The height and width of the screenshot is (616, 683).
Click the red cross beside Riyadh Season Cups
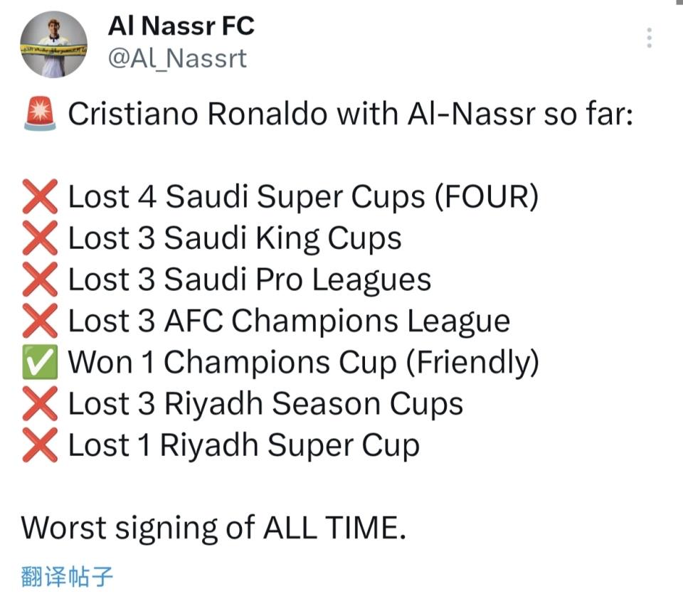coord(40,404)
